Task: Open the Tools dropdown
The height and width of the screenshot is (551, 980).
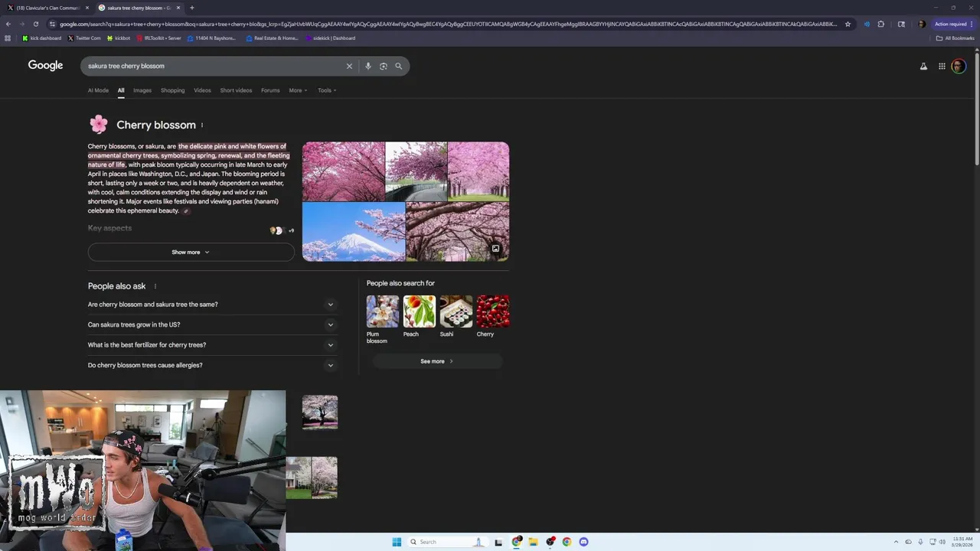Action: (x=327, y=90)
